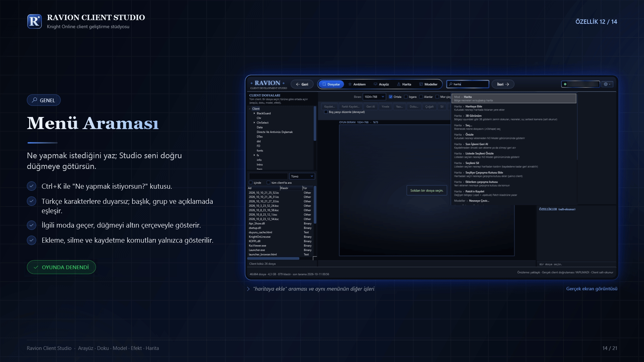Select 'Patch'e Kaydet' search result

(514, 193)
